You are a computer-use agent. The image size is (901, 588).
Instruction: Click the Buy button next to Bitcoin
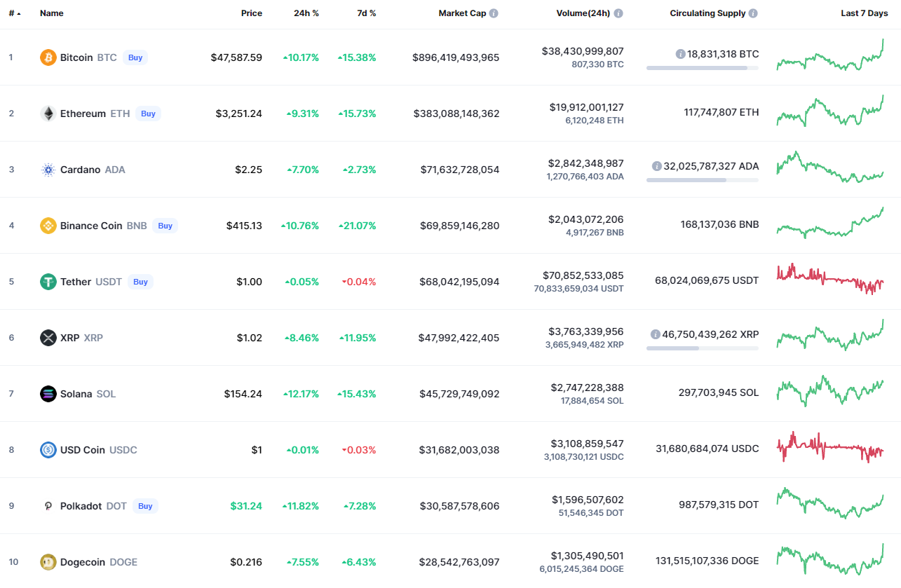tap(135, 57)
